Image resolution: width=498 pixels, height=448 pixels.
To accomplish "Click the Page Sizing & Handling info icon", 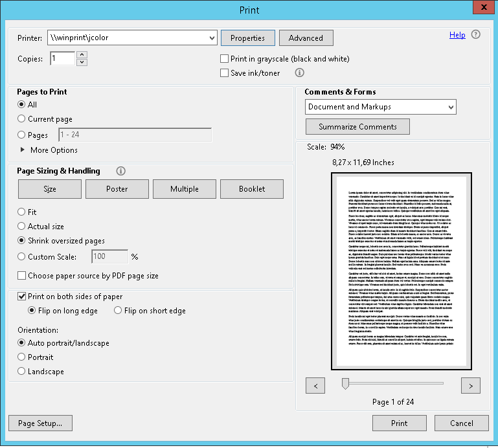I will [x=120, y=171].
